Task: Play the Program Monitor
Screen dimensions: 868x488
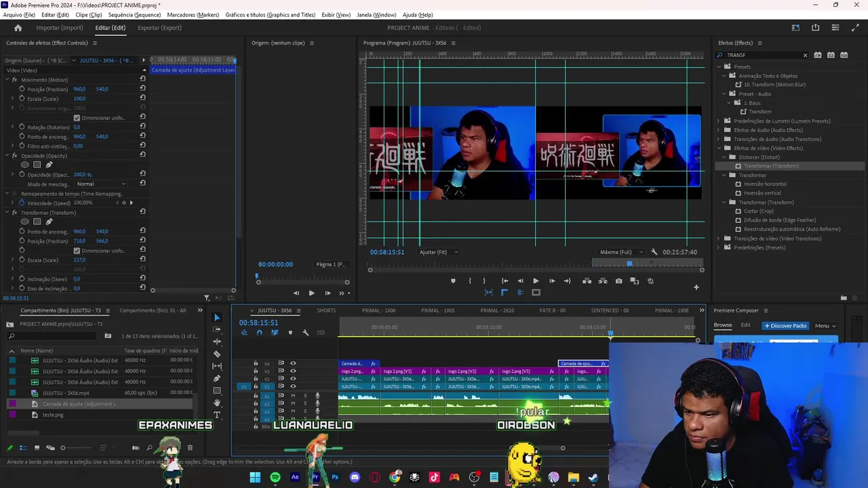Action: coord(536,281)
